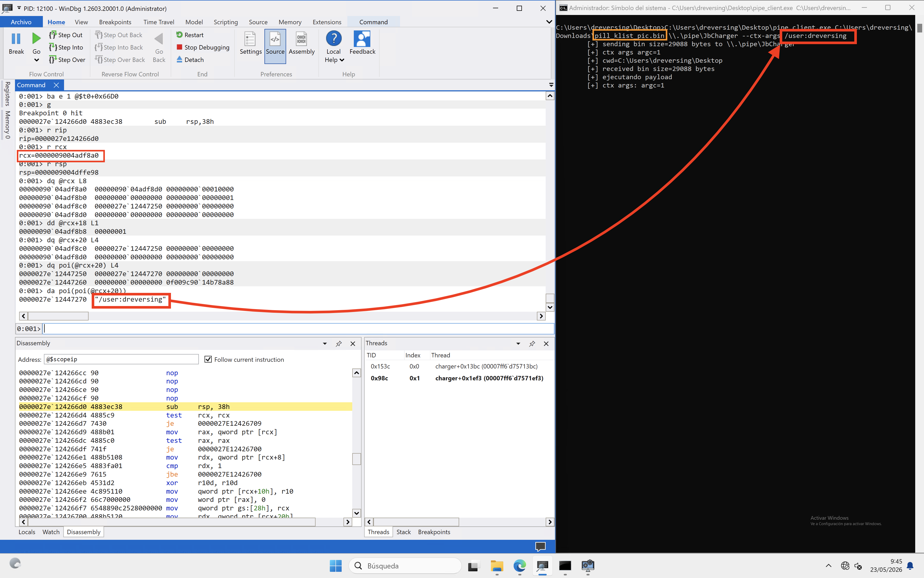924x578 pixels.
Task: Open the Memory 0 side panel
Action: (x=7, y=125)
